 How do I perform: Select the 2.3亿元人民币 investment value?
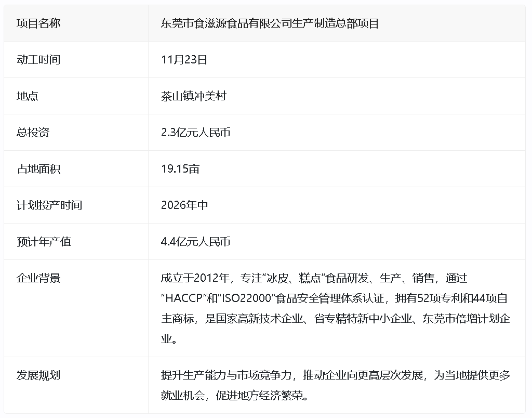[x=196, y=133]
